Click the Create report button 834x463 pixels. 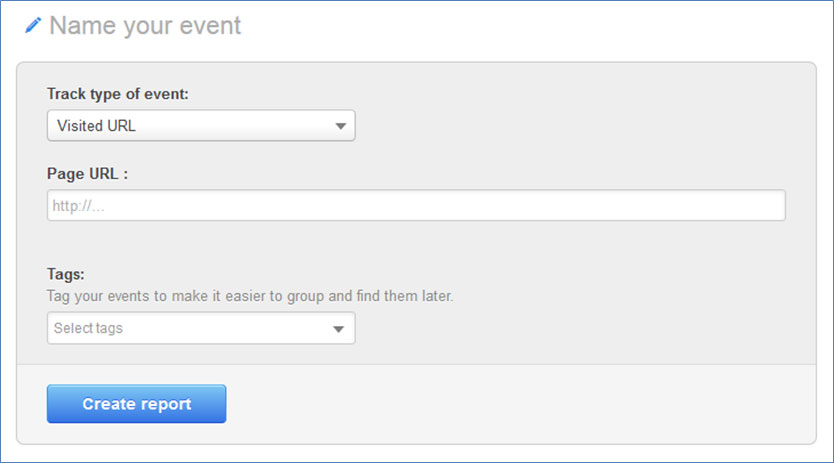click(136, 404)
